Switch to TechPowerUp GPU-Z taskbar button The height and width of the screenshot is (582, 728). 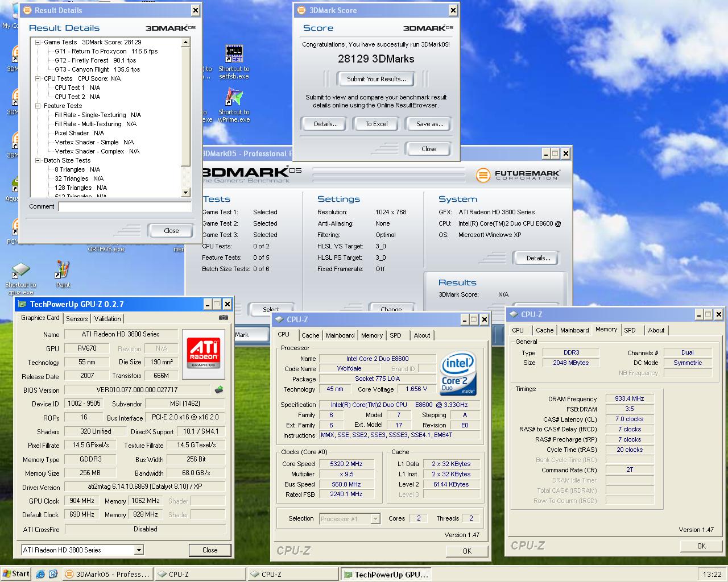click(x=386, y=575)
